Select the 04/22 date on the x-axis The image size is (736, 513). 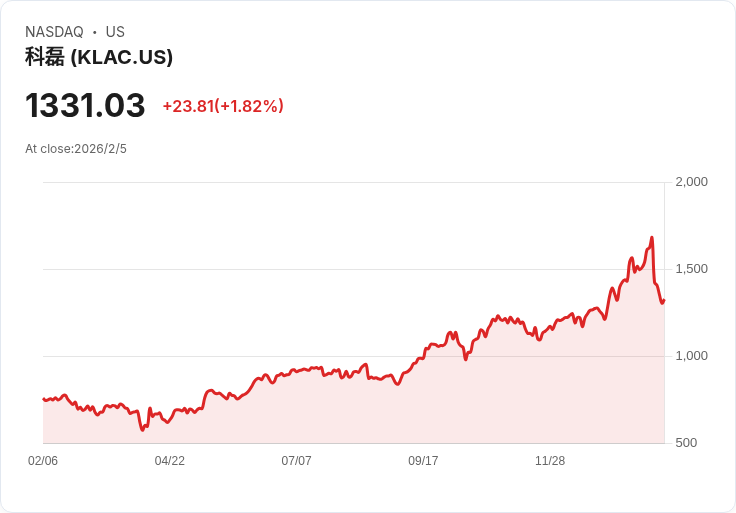click(x=170, y=461)
